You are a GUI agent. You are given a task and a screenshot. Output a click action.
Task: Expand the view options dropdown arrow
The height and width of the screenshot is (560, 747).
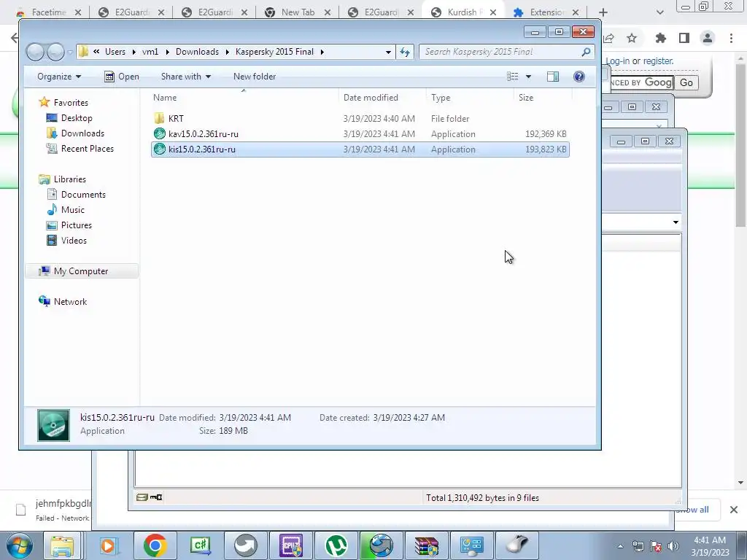coord(528,77)
